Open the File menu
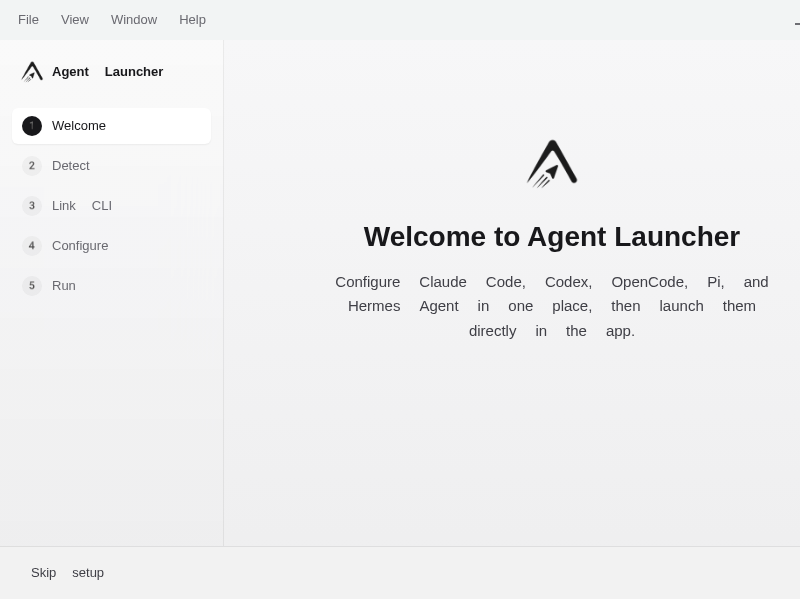Screen dimensions: 800x599 pyautogui.click(x=28, y=19)
